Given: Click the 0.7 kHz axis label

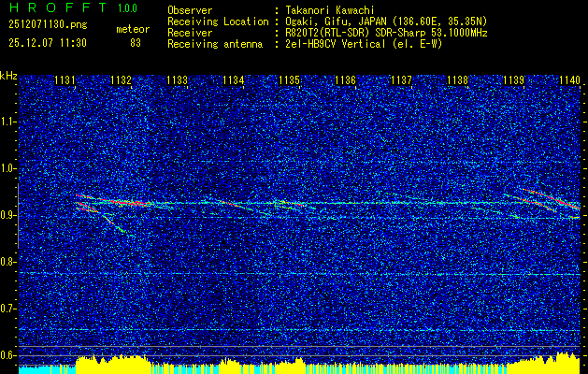Looking at the screenshot, I should tap(7, 309).
